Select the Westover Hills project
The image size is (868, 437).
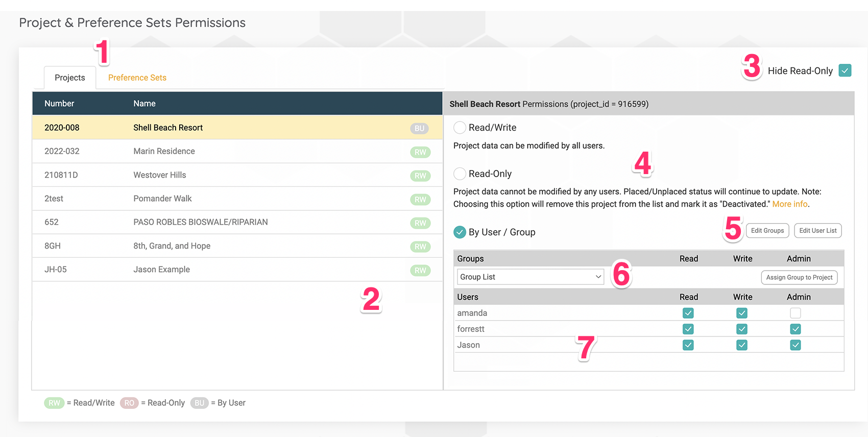coord(237,175)
